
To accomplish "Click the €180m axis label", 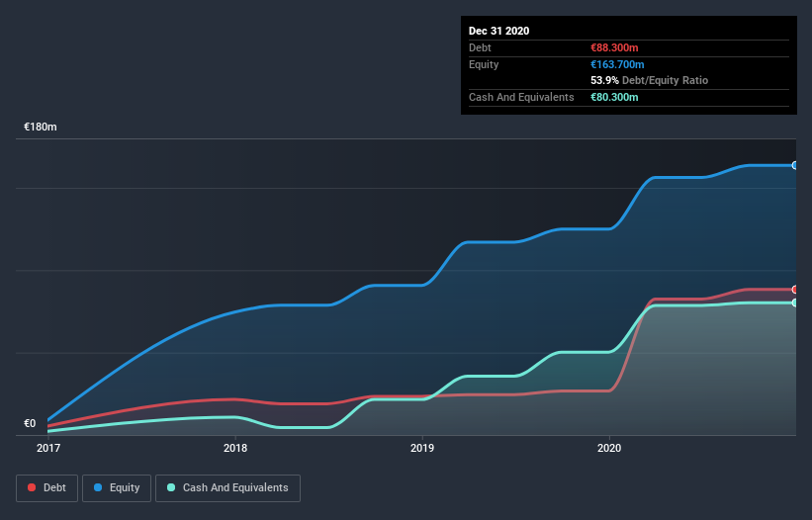I will pyautogui.click(x=41, y=127).
